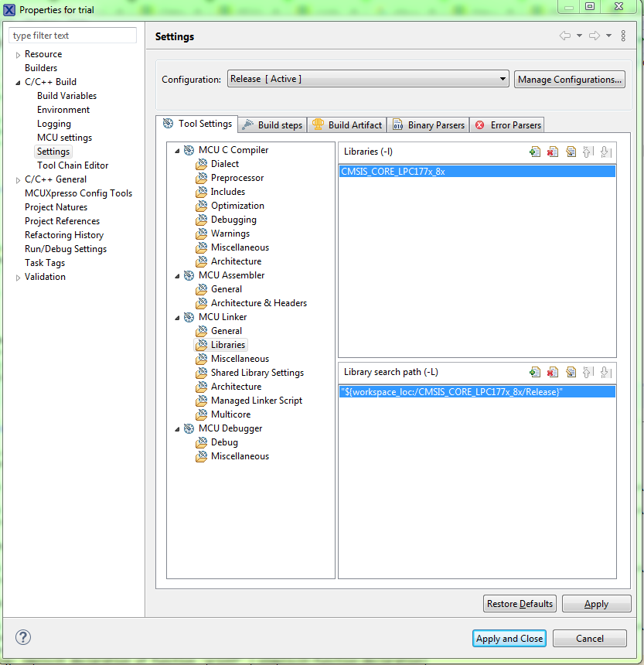Edit selected Library search path entry
Screen dimensions: 644x665
pyautogui.click(x=571, y=372)
